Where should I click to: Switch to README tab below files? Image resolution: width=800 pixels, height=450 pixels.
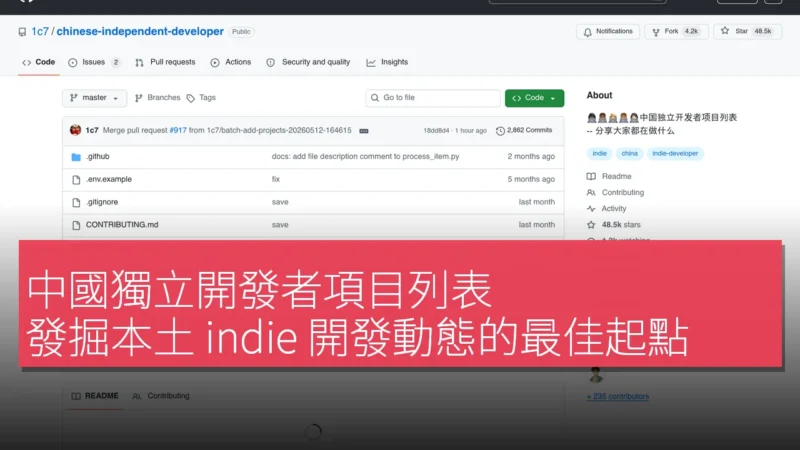point(95,396)
